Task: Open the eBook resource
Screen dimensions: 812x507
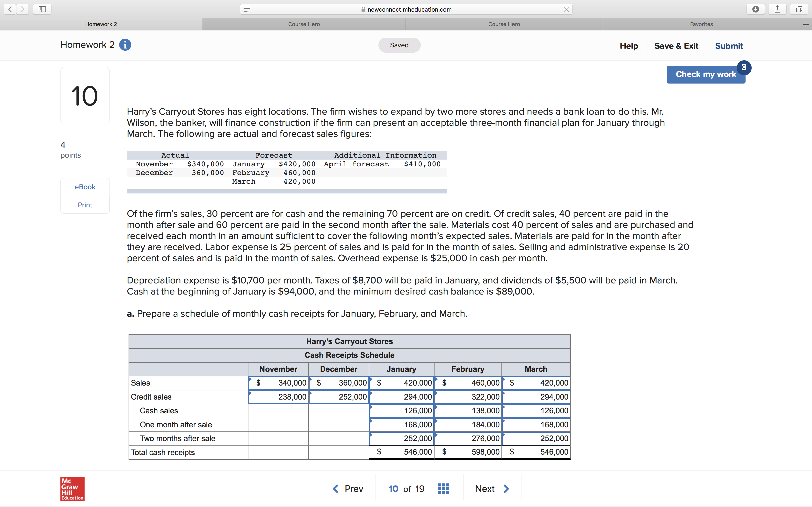Action: [x=85, y=187]
